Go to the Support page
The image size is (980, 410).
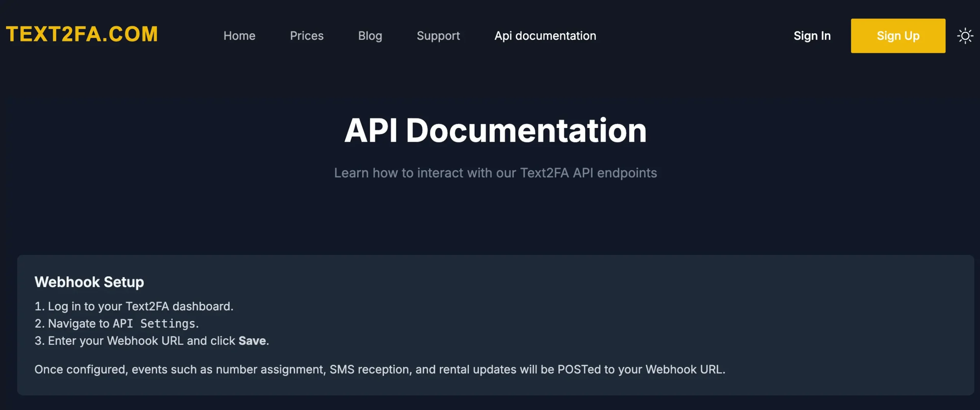(x=438, y=36)
